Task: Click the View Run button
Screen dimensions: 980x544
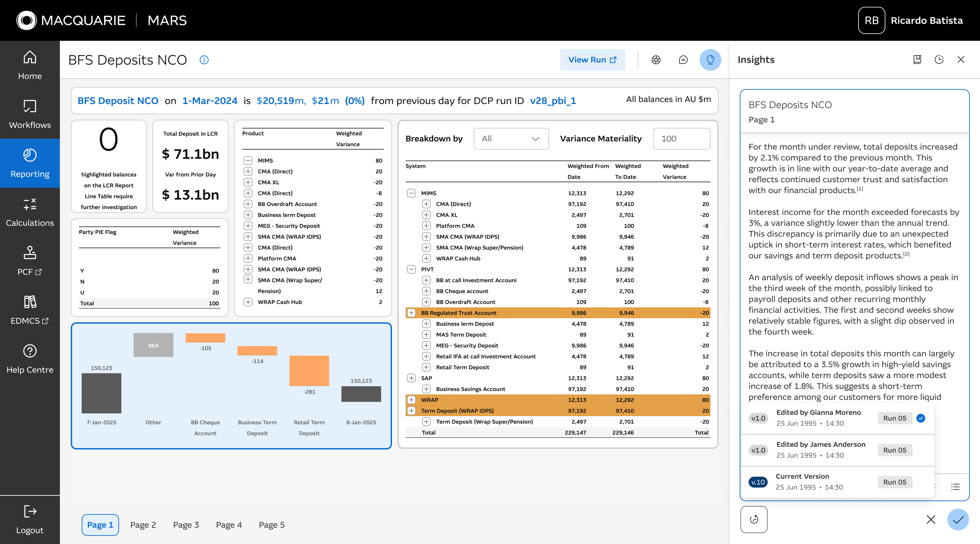Action: 592,60
